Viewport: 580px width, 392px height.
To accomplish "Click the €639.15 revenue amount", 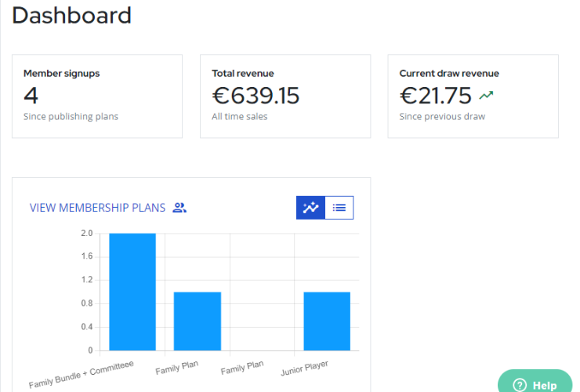I will point(256,96).
